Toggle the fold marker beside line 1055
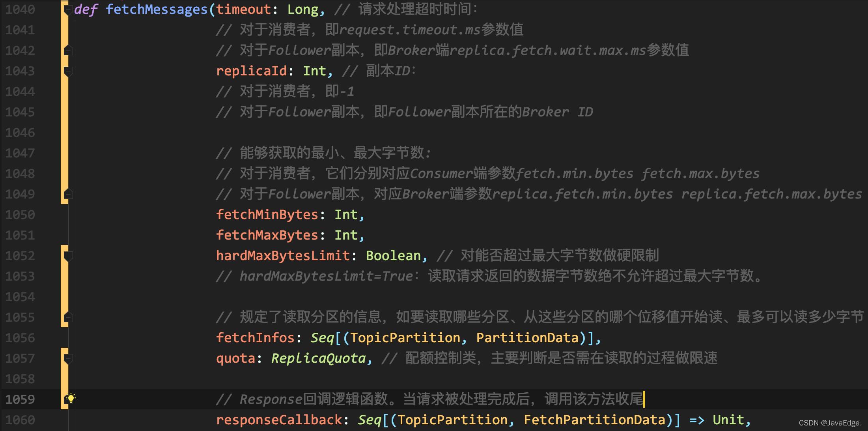Viewport: 868px width, 431px height. pyautogui.click(x=68, y=317)
